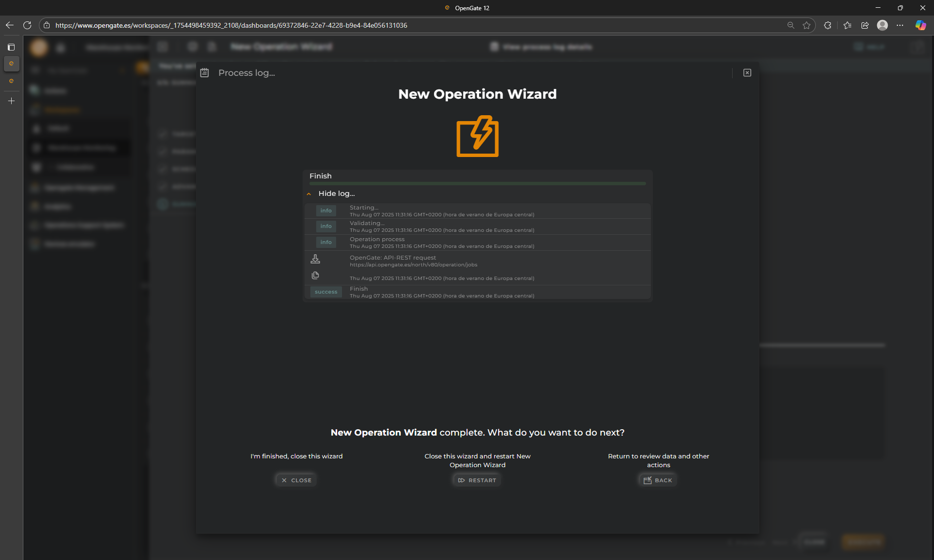Switch to the second OpenGate vertical tab
Viewport: 934px width, 560px height.
coord(11,81)
